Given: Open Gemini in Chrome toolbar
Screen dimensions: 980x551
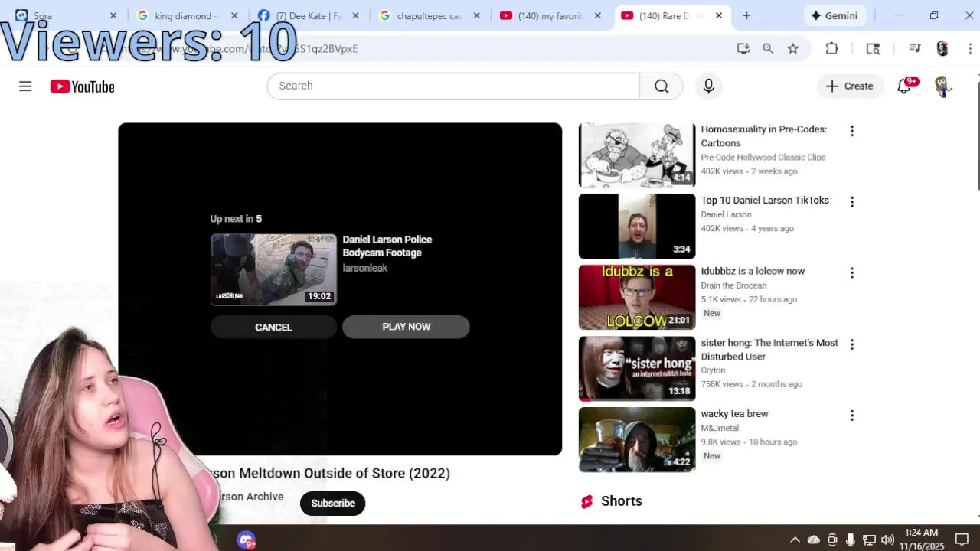Looking at the screenshot, I should (835, 15).
